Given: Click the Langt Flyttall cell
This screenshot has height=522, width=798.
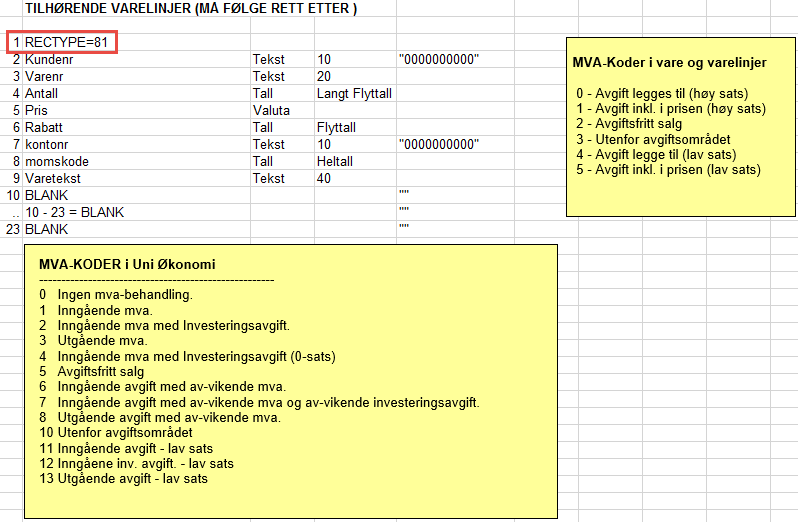Looking at the screenshot, I should pyautogui.click(x=354, y=94).
